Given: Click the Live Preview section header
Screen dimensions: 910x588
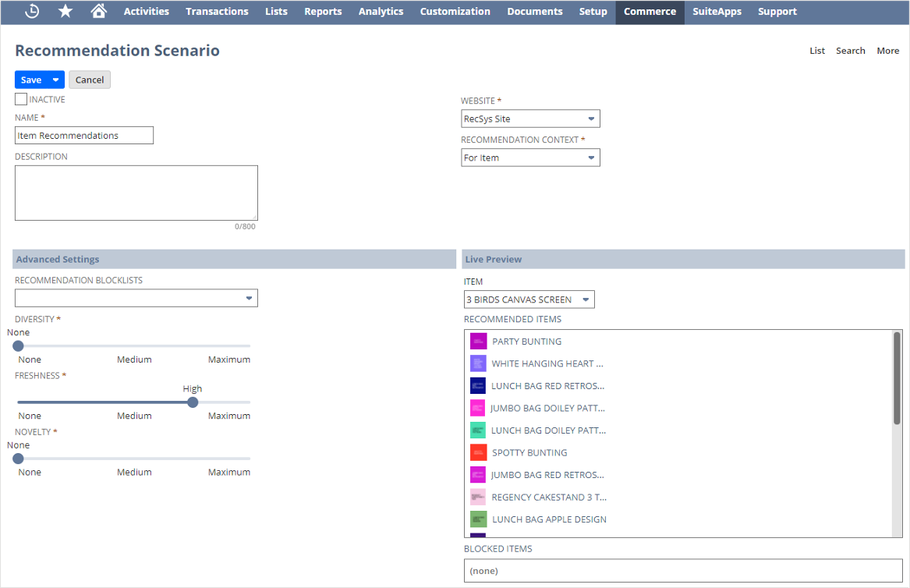Looking at the screenshot, I should tap(683, 260).
